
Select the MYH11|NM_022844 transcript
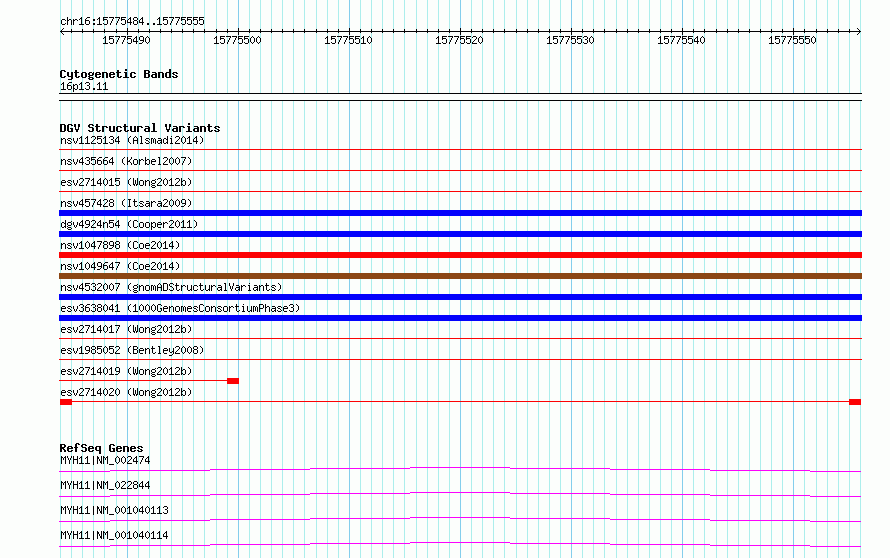pyautogui.click(x=105, y=485)
